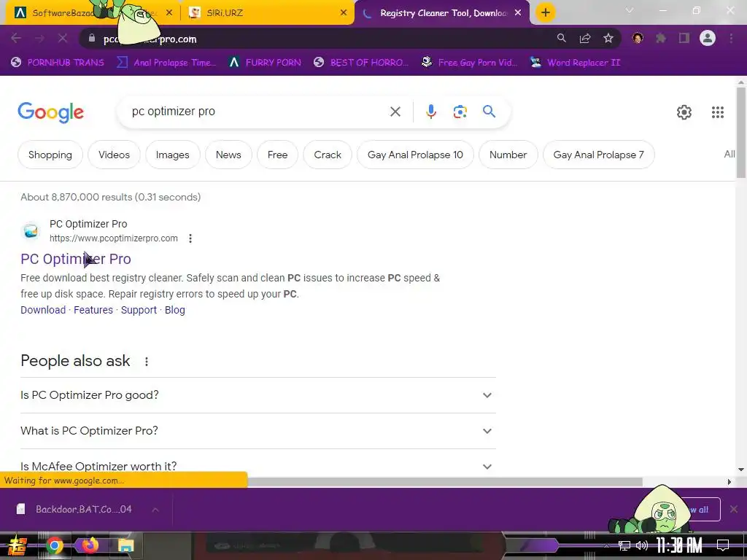Expand "What is PC Optimizer Pro?"
747x560 pixels.
[258, 431]
